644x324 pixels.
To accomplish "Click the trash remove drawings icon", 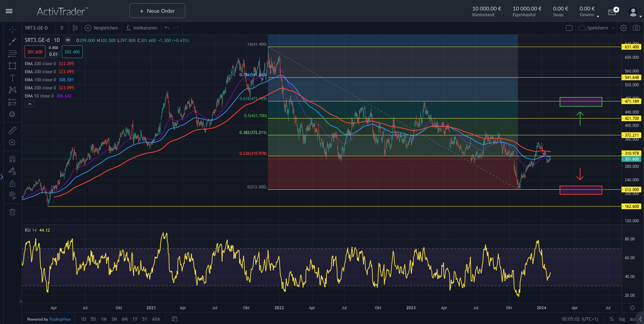I will 12,212.
